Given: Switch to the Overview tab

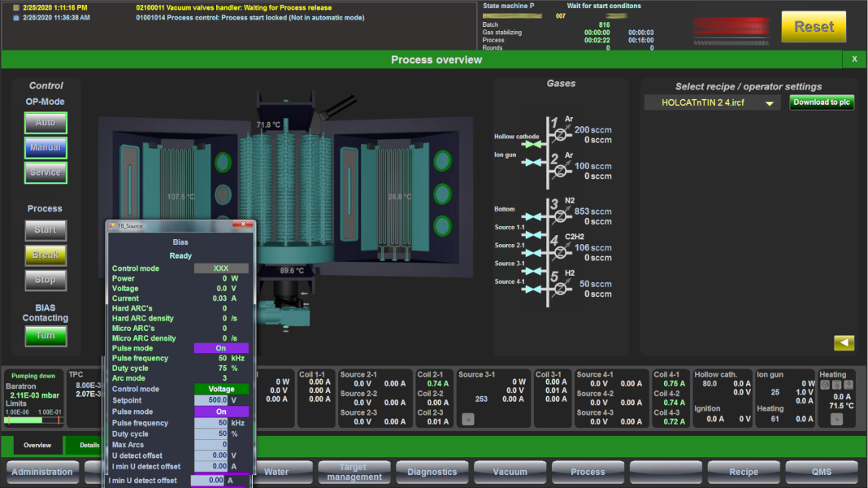Looking at the screenshot, I should click(37, 446).
